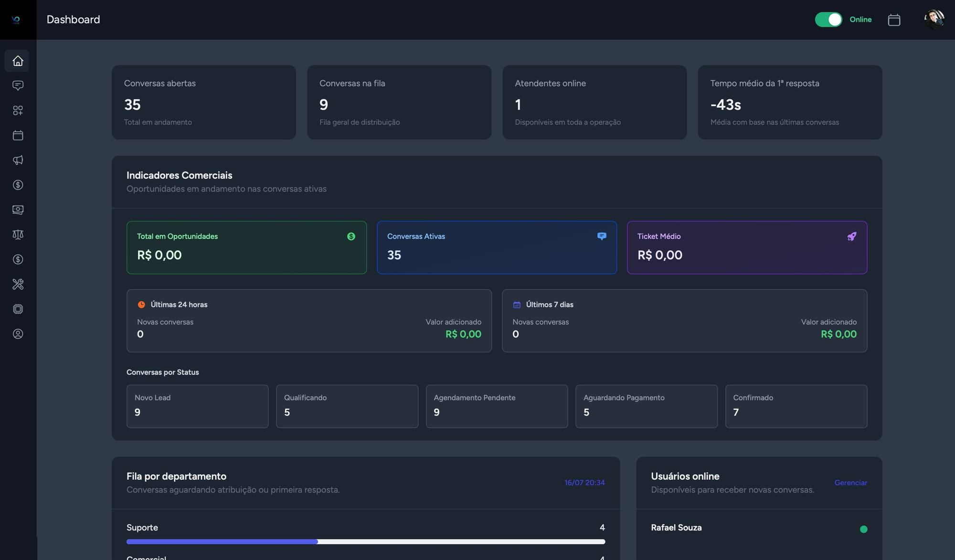Image resolution: width=955 pixels, height=560 pixels.
Task: Click R$ 0,00 Valor adicionado in Últimas 24 horas
Action: coord(463,334)
